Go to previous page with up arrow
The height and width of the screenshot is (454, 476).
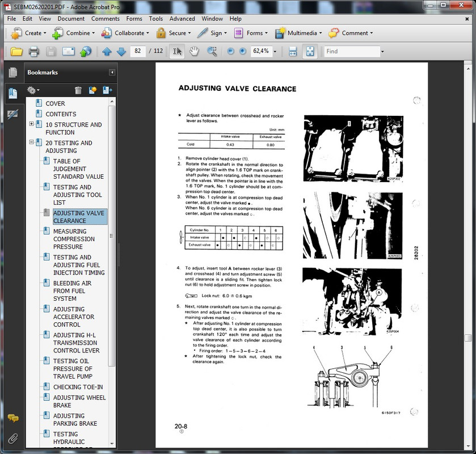pyautogui.click(x=107, y=51)
